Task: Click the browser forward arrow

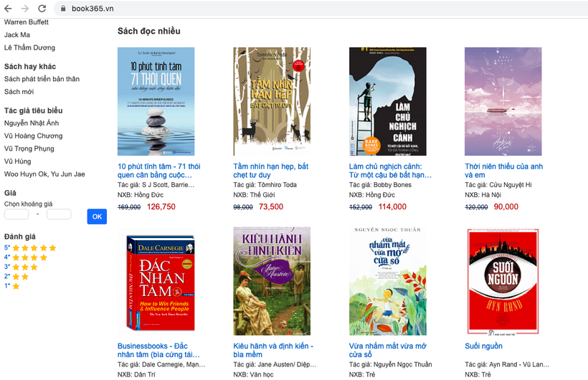Action: pyautogui.click(x=25, y=8)
